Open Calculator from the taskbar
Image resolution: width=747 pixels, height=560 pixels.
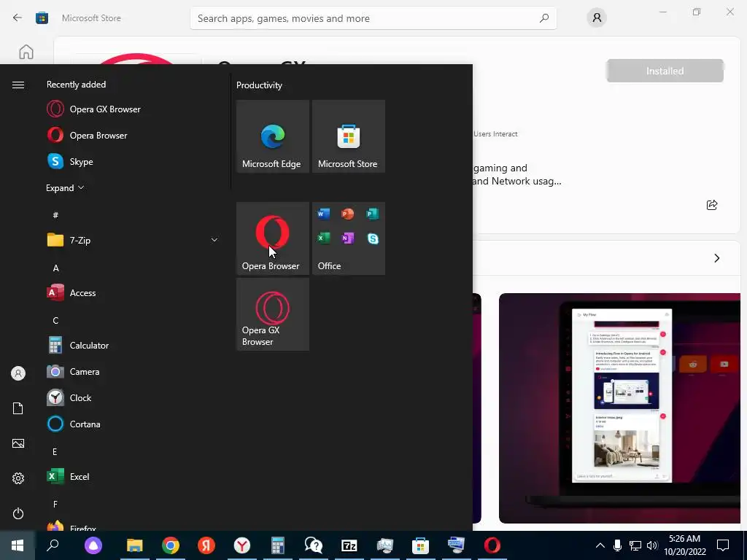coord(278,545)
